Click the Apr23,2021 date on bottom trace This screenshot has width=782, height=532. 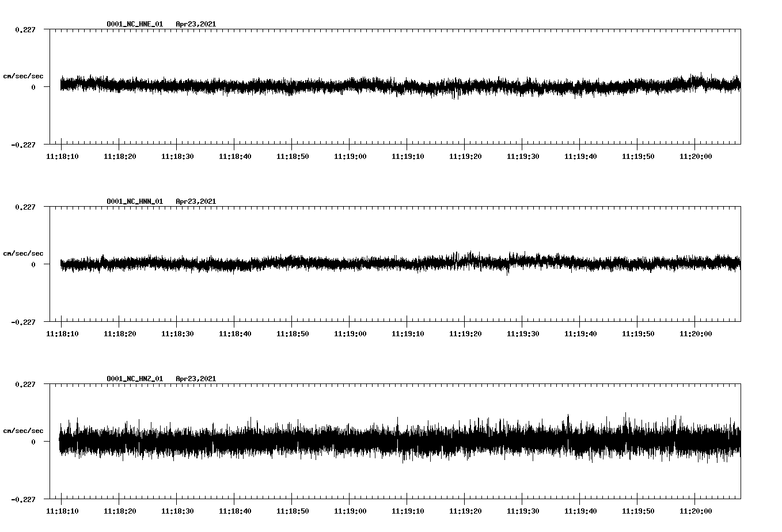196,379
